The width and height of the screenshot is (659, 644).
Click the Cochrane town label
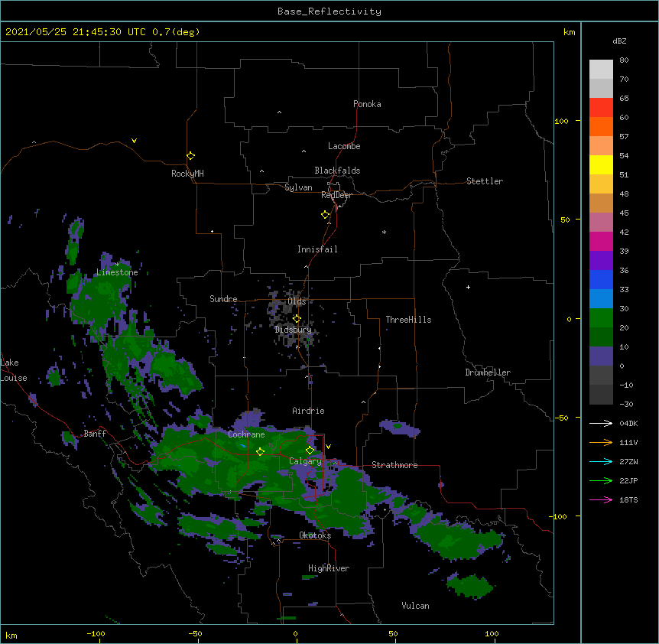point(246,434)
